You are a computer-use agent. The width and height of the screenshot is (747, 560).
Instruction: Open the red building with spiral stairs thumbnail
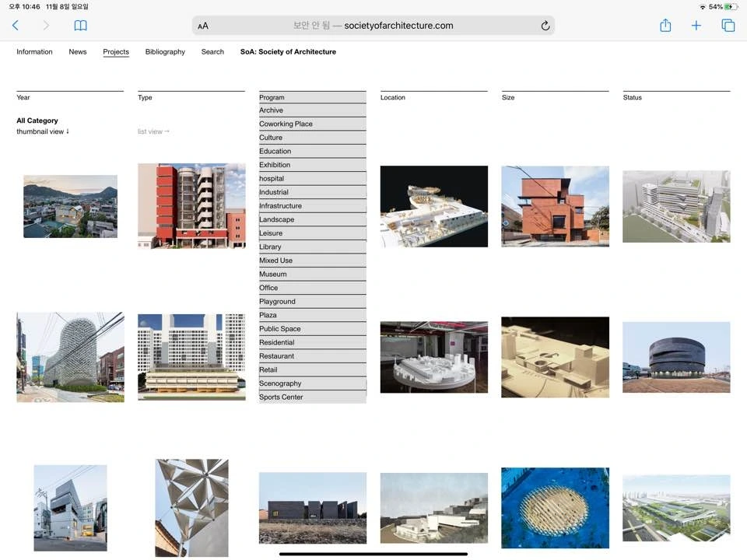click(191, 205)
